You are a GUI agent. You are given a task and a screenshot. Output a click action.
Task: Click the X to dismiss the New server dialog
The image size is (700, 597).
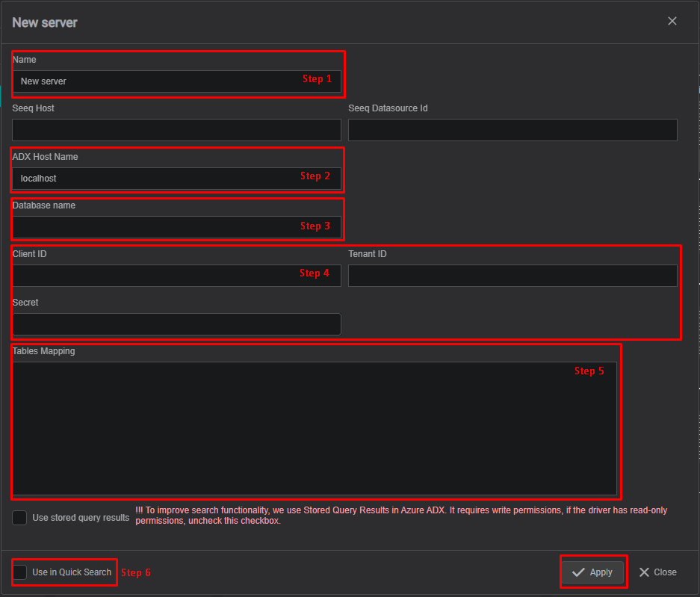point(672,21)
